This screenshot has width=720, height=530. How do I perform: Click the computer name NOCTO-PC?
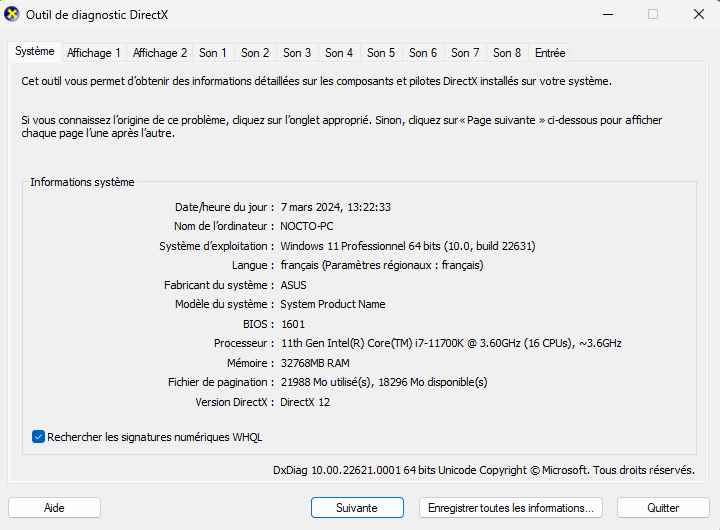(x=307, y=226)
